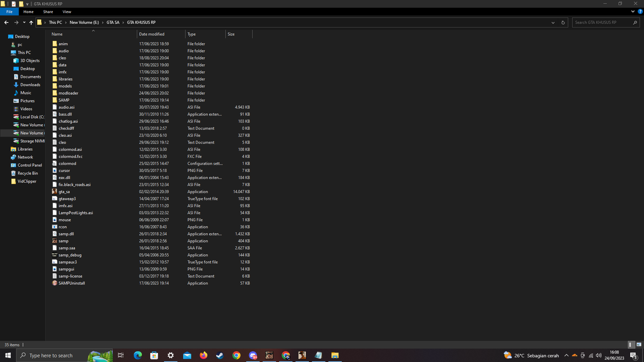Viewport: 644px width, 362px height.
Task: Open Recycle Bin in navigation pane
Action: (28, 173)
